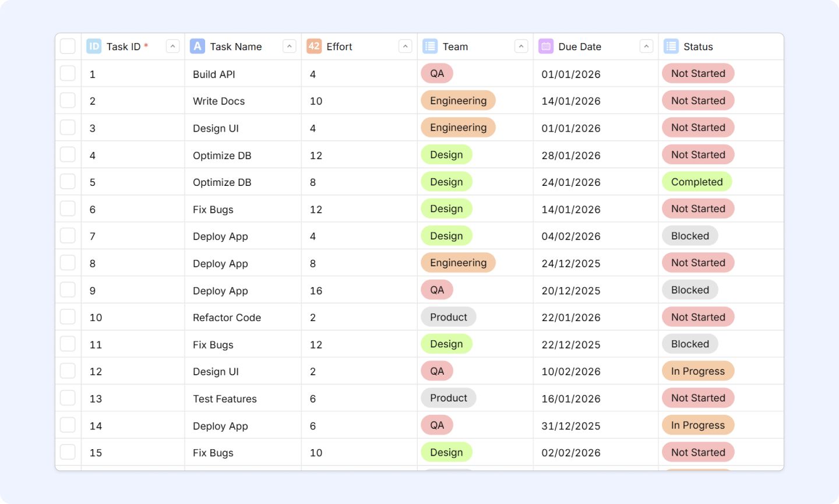Image resolution: width=839 pixels, height=504 pixels.
Task: Click the calendar icon beside Due Date
Action: pos(544,46)
